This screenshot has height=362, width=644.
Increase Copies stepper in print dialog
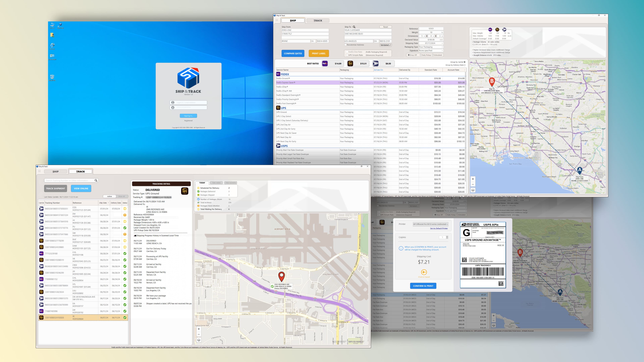click(447, 237)
